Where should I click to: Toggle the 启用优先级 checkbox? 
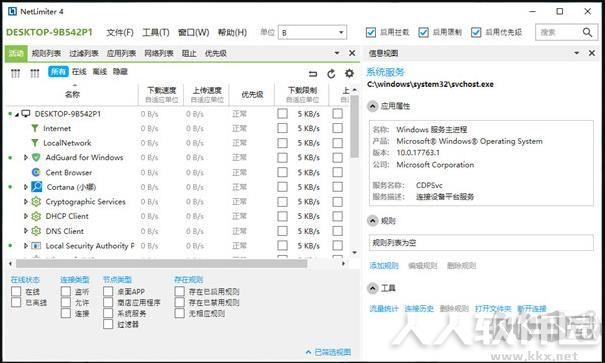476,32
